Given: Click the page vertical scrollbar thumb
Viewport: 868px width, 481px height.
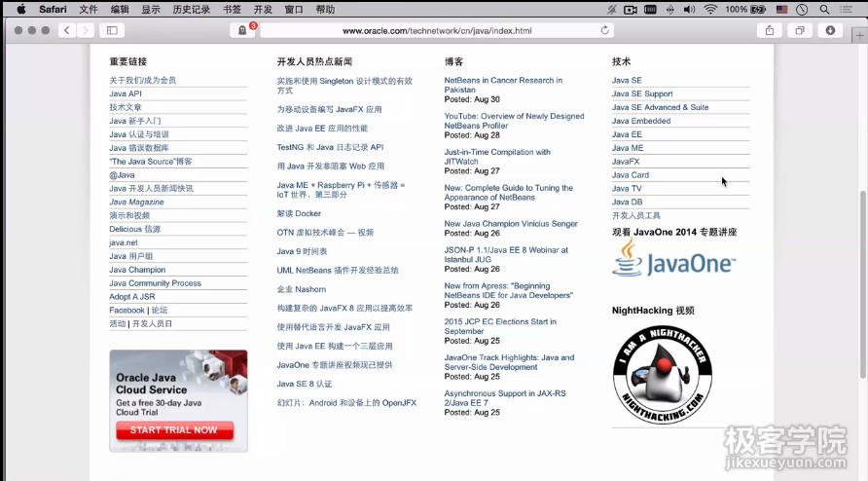Looking at the screenshot, I should (x=862, y=284).
